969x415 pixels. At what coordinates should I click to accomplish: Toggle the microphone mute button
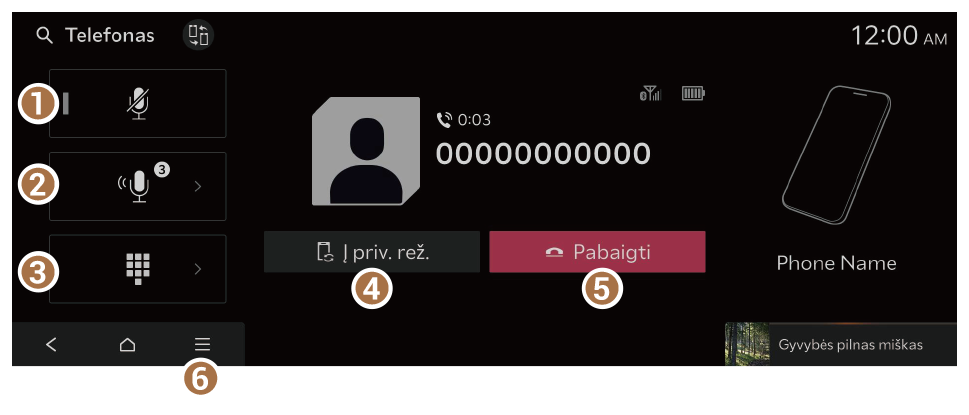tap(138, 104)
